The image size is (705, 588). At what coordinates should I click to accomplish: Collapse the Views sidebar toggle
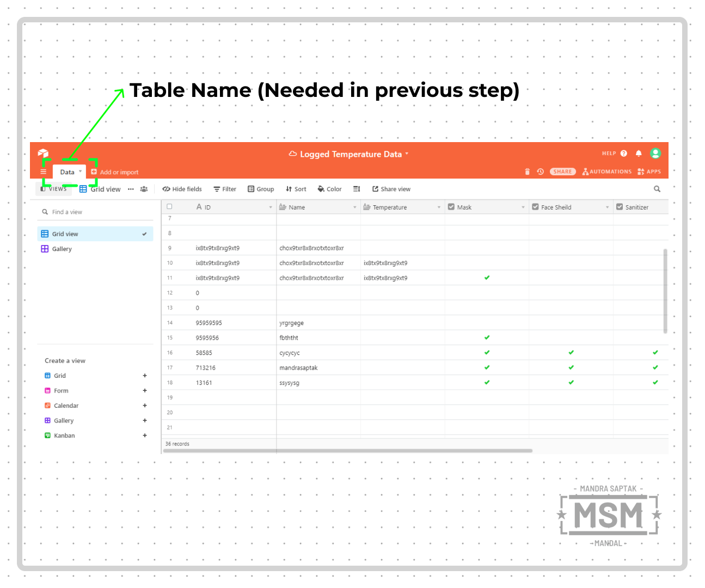tap(53, 189)
